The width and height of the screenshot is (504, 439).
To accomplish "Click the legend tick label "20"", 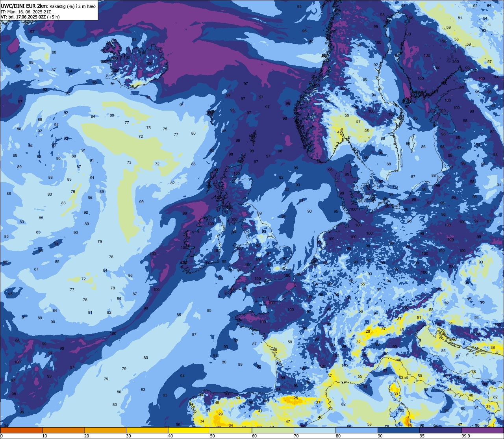I will (x=87, y=436).
